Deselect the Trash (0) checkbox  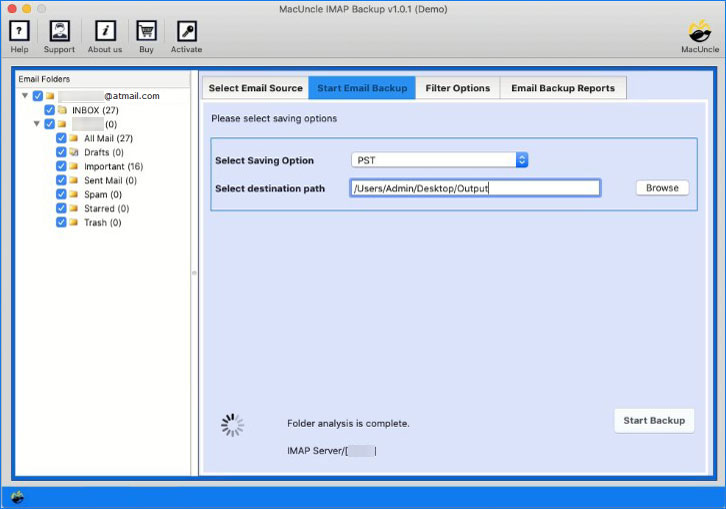tap(61, 223)
